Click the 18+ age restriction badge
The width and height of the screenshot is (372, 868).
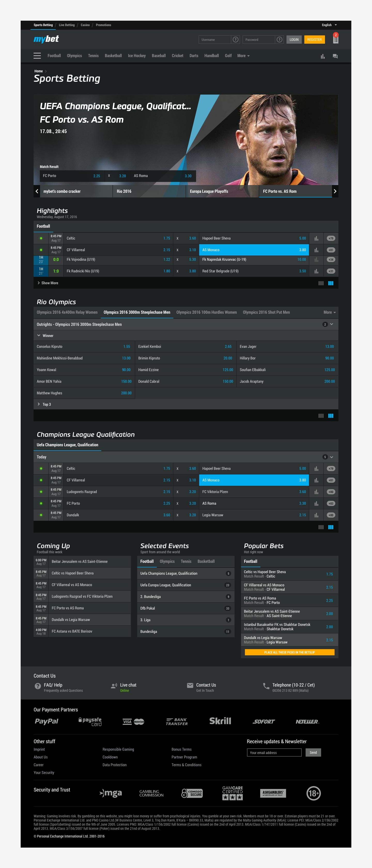[x=313, y=793]
